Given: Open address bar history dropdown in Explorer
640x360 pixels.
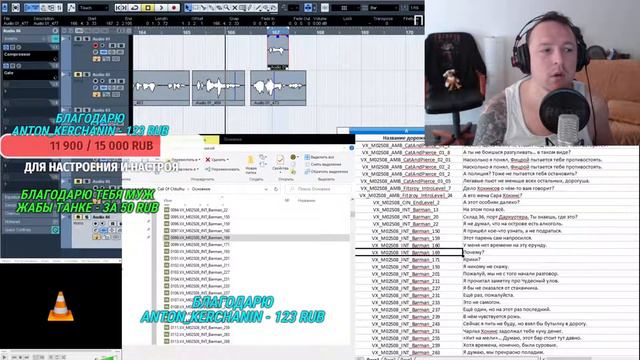Looking at the screenshot, I should pos(266,189).
